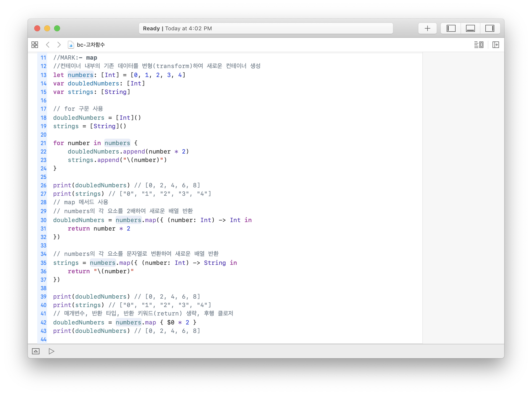The width and height of the screenshot is (532, 395).
Task: Open the editor options lines icon
Action: click(479, 45)
